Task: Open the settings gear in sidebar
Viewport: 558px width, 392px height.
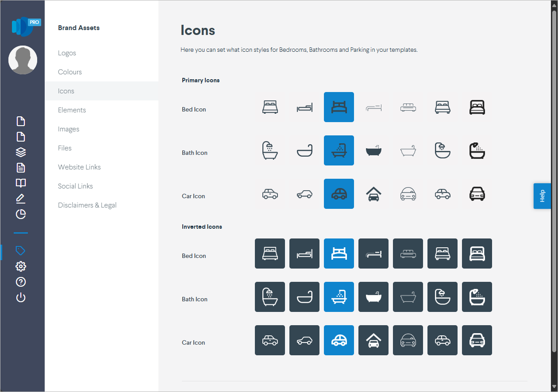Action: (21, 266)
